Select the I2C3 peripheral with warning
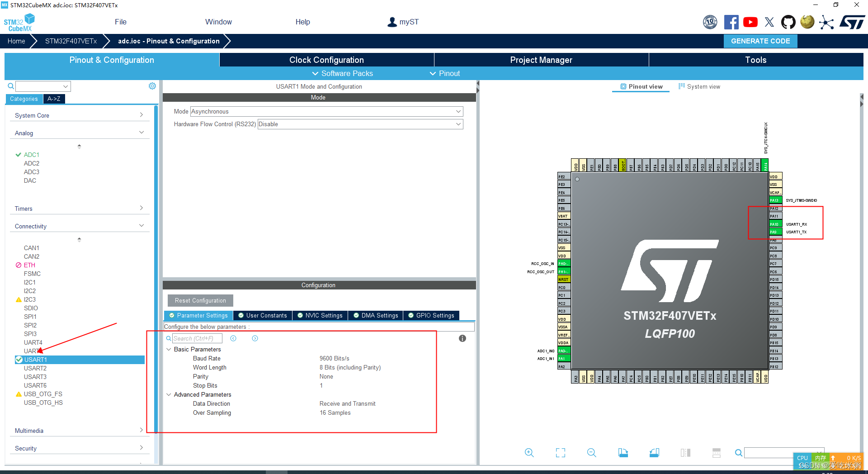The height and width of the screenshot is (474, 868). tap(29, 299)
